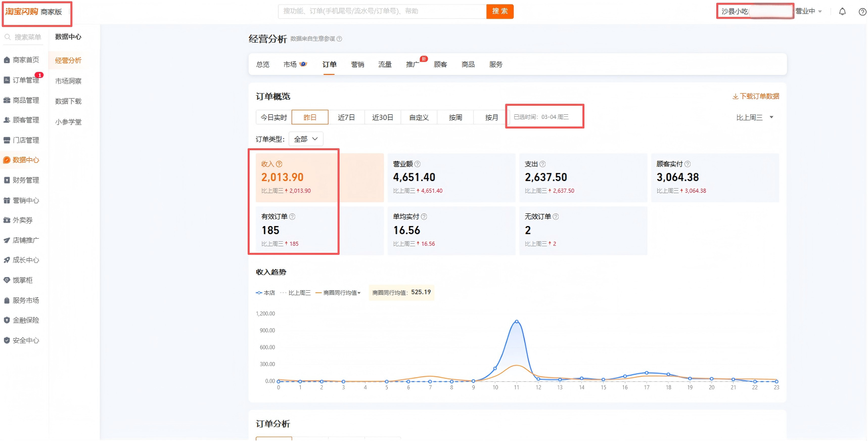Select the 近7日 time range option
Image resolution: width=868 pixels, height=441 pixels.
[x=346, y=117]
